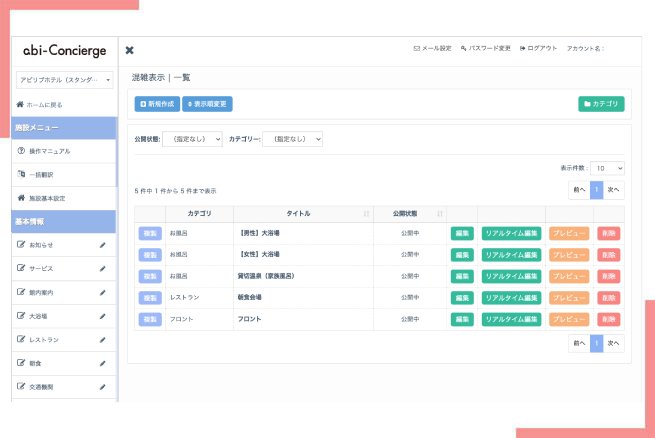Delete the 貸切温泉 row with 削除

click(609, 276)
